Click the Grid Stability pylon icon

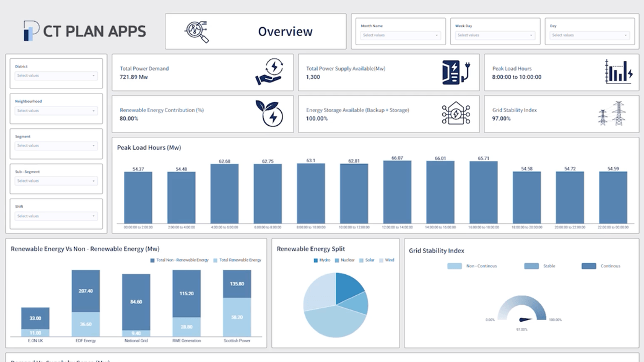click(612, 113)
